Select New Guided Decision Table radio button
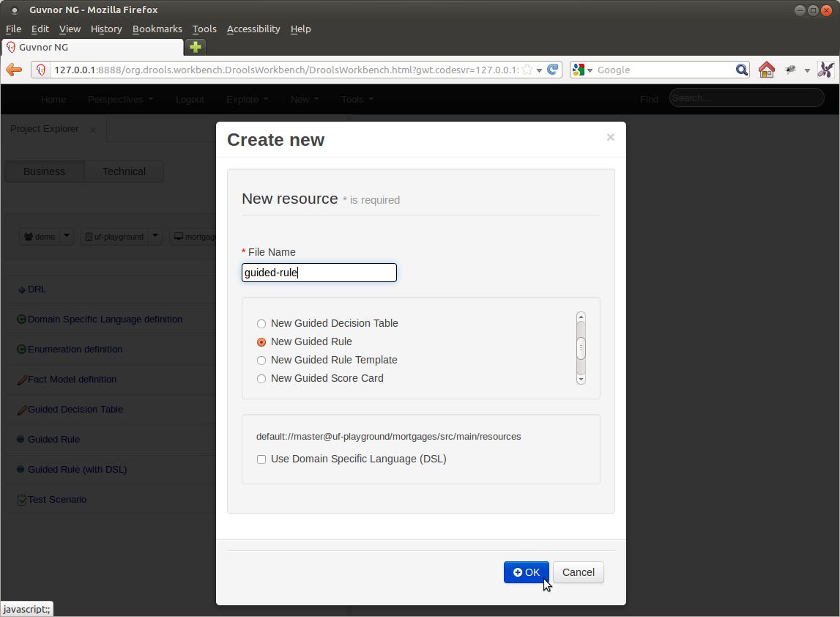This screenshot has height=617, width=840. pyautogui.click(x=261, y=324)
